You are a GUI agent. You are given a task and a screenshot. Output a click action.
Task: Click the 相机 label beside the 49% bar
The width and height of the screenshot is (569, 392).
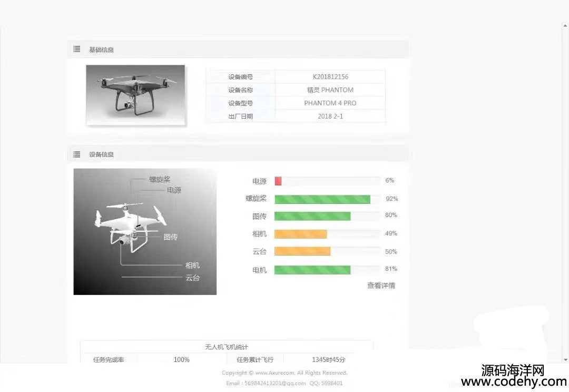(259, 234)
